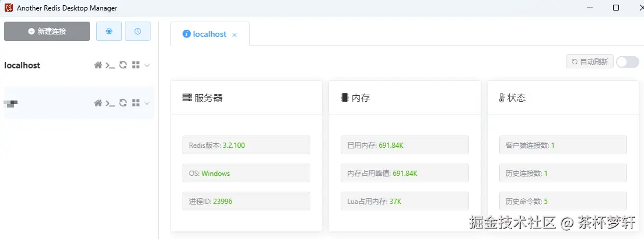Click the OS: Windows field
Image resolution: width=644 pixels, height=239 pixels.
(x=246, y=173)
